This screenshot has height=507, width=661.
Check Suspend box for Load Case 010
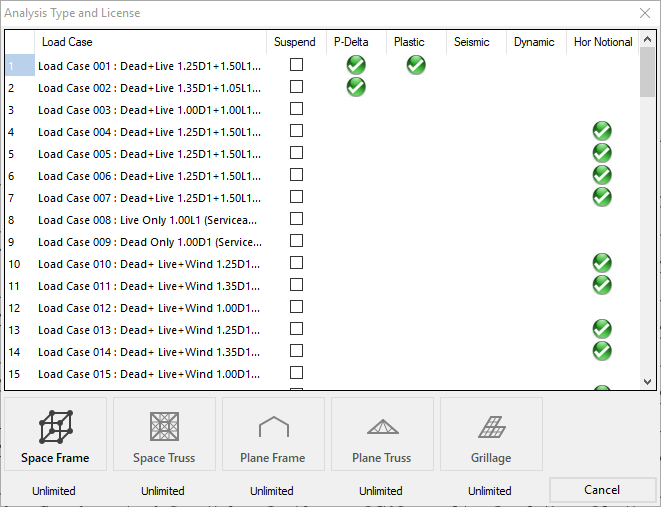296,263
